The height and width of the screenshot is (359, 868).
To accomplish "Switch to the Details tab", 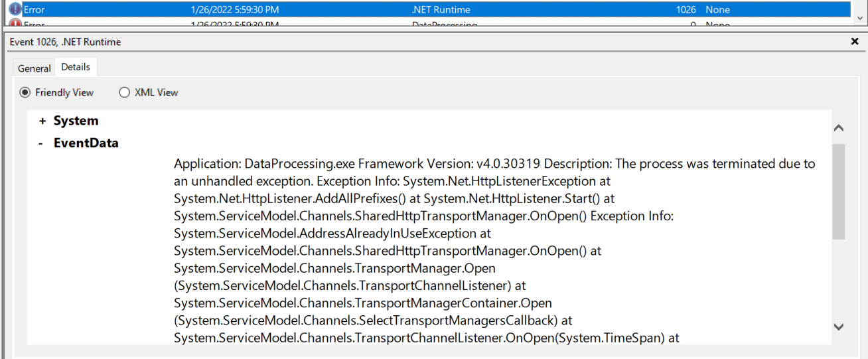I will (x=76, y=68).
